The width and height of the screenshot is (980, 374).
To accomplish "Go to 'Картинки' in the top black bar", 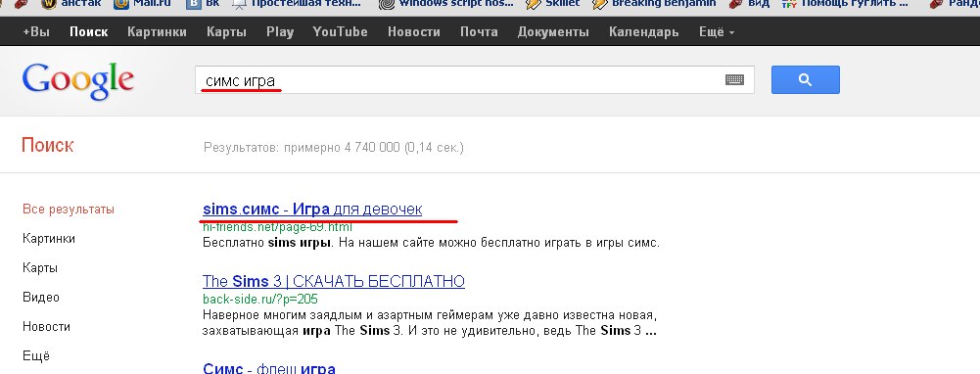I will pos(157,32).
